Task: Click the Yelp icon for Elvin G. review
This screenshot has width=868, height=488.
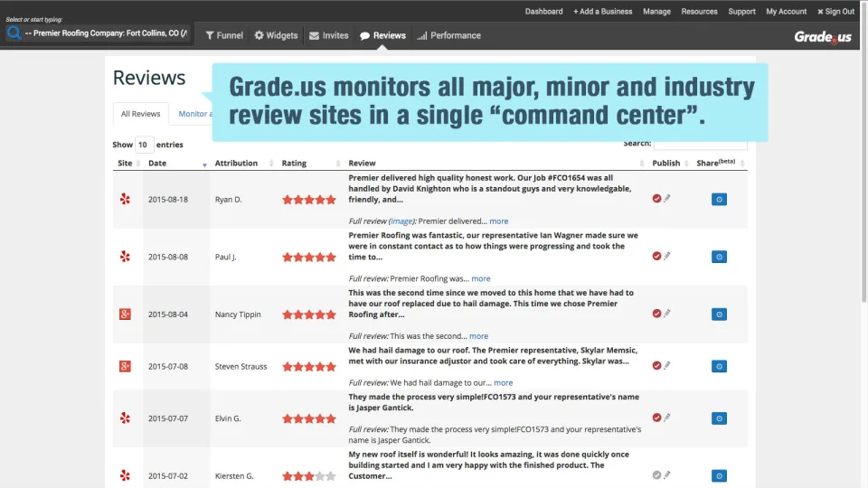Action: 125,418
